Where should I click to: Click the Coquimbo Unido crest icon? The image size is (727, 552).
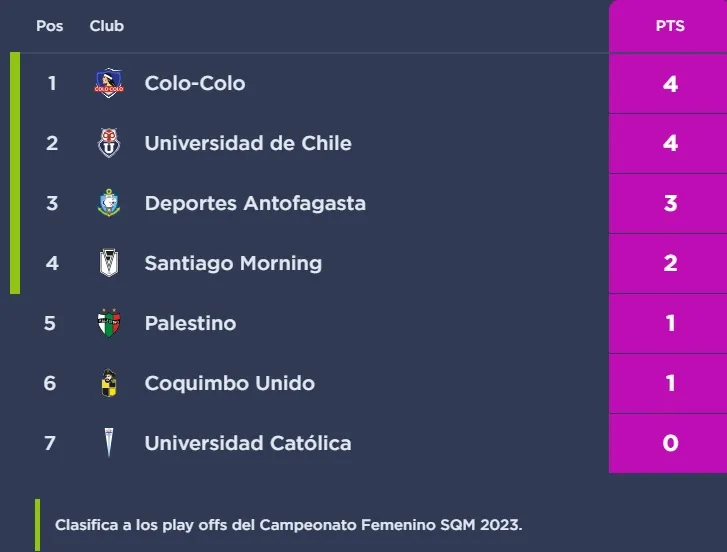tap(108, 383)
